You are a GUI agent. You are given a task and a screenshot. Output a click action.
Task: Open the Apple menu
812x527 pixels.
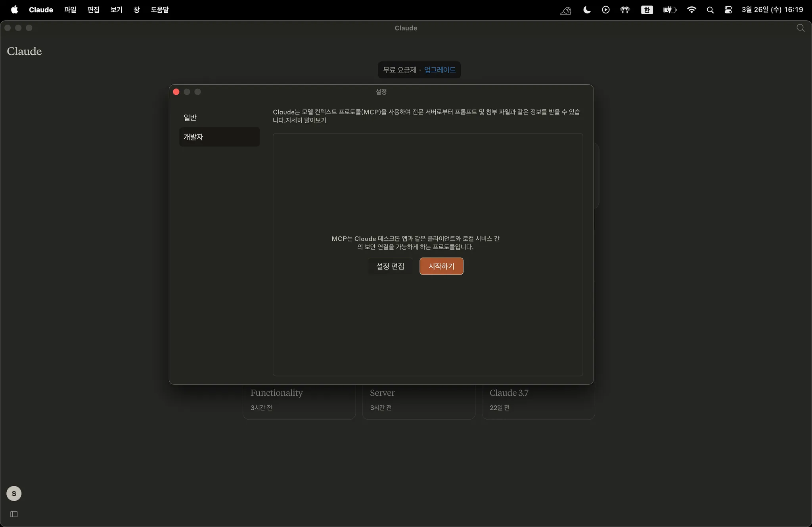pos(14,10)
